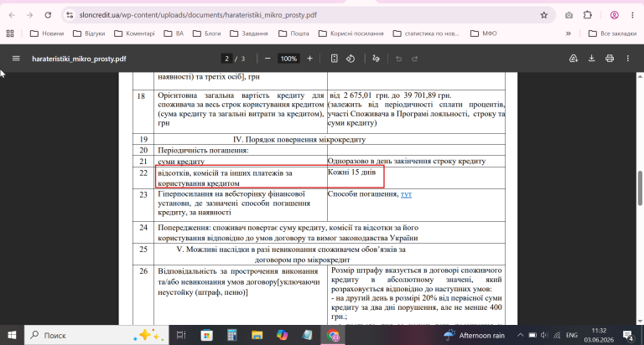The height and width of the screenshot is (345, 644).
Task: Follow the тут link for Способи погашення
Action: (x=406, y=194)
